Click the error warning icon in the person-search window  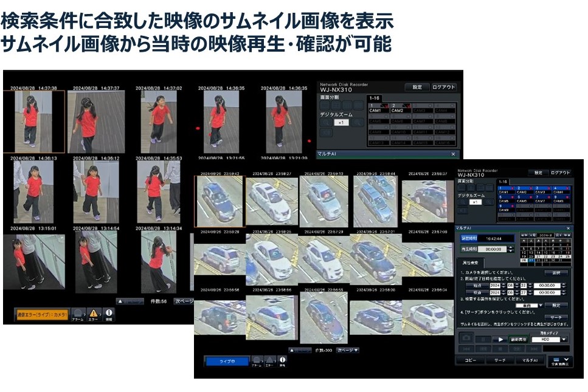(x=93, y=314)
